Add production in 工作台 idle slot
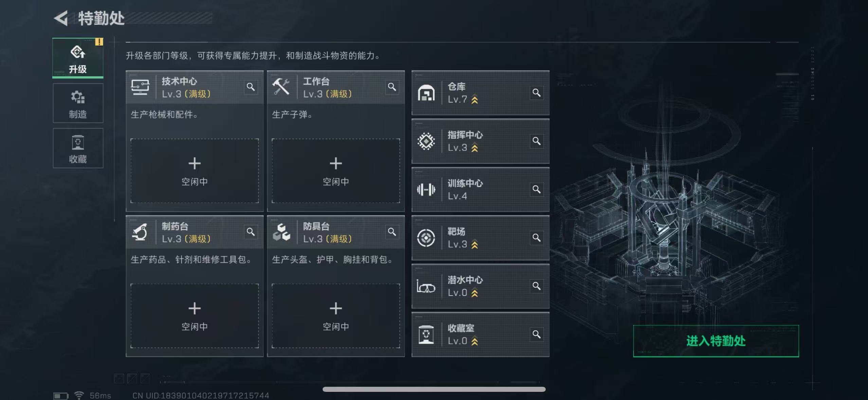Image resolution: width=868 pixels, height=400 pixels. coord(336,171)
